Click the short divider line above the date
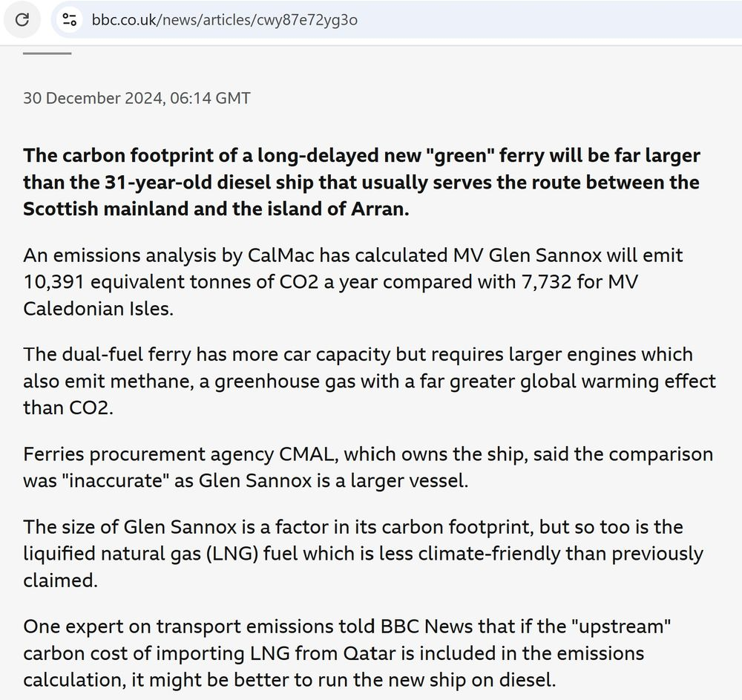Screen dimensions: 742x700 click(47, 53)
